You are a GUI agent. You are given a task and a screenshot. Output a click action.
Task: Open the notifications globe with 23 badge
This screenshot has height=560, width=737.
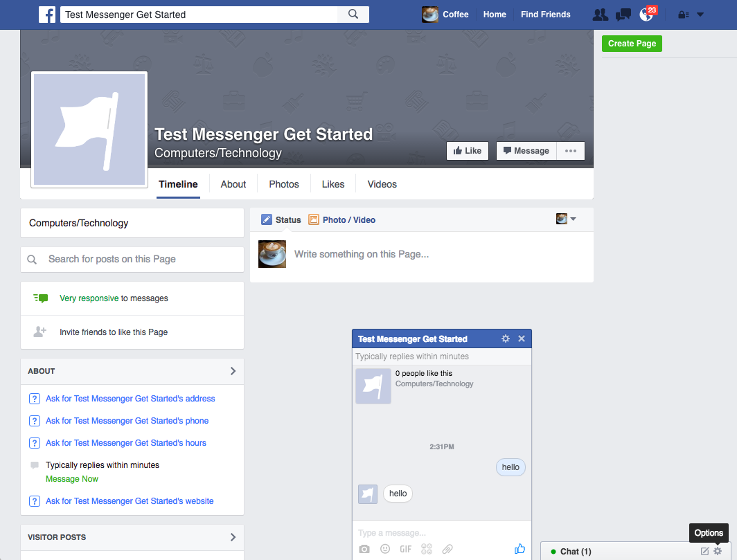point(646,15)
